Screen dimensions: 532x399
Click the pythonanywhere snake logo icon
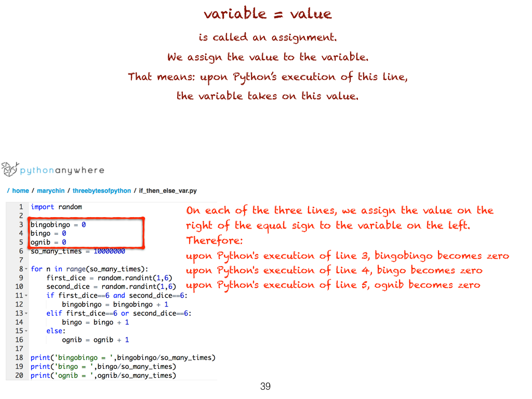tap(9, 169)
